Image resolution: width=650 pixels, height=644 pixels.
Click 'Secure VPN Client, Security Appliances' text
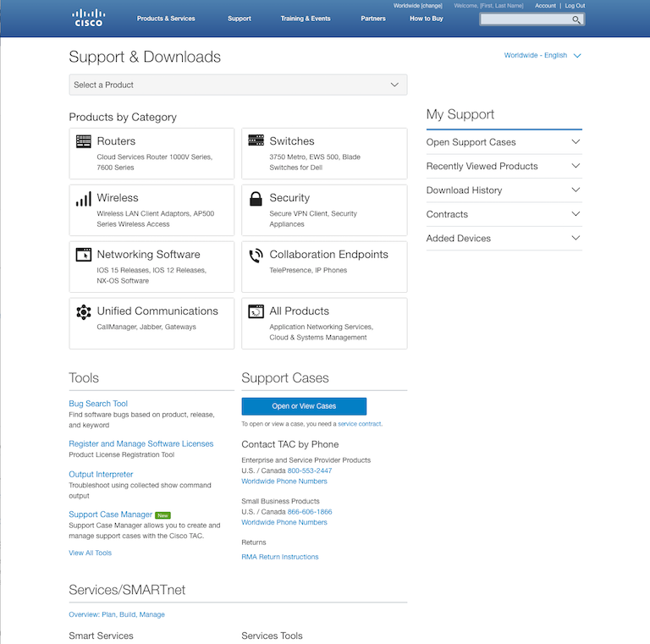pos(313,219)
